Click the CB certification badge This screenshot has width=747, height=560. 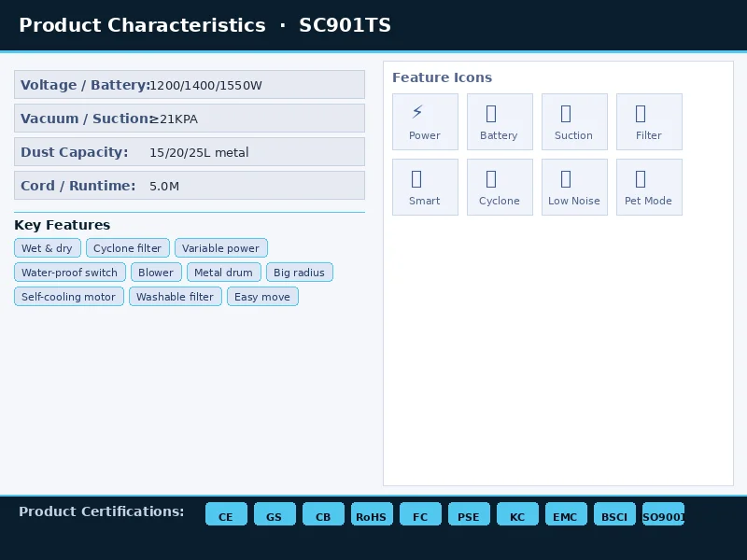[323, 514]
